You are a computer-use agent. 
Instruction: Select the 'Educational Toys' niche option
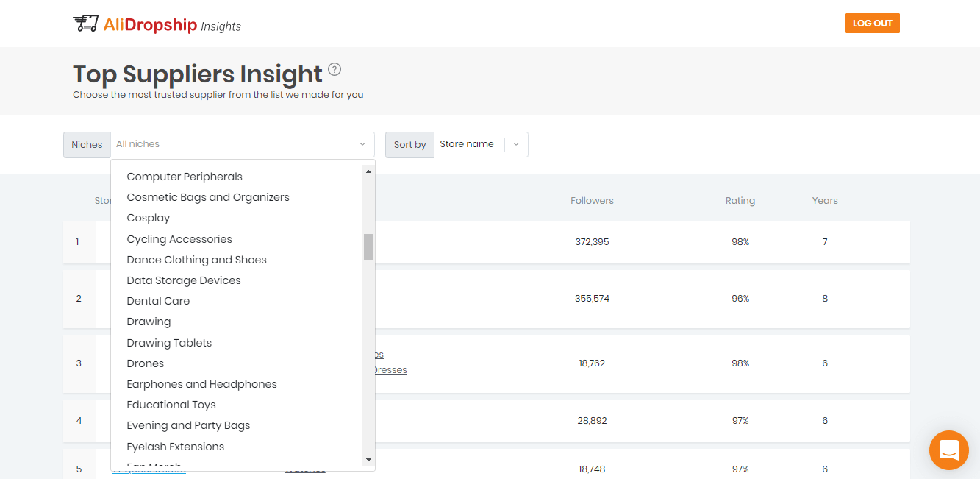pos(171,404)
